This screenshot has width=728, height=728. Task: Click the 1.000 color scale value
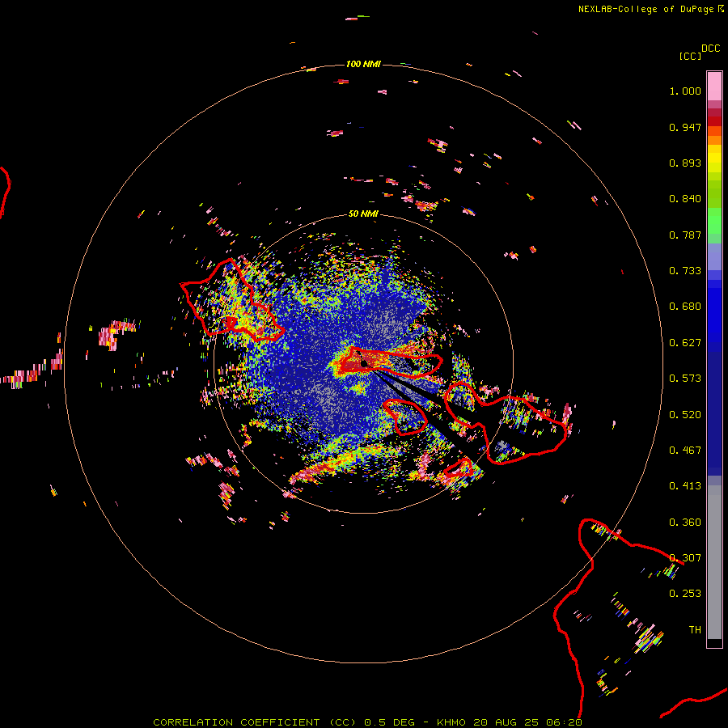point(685,91)
